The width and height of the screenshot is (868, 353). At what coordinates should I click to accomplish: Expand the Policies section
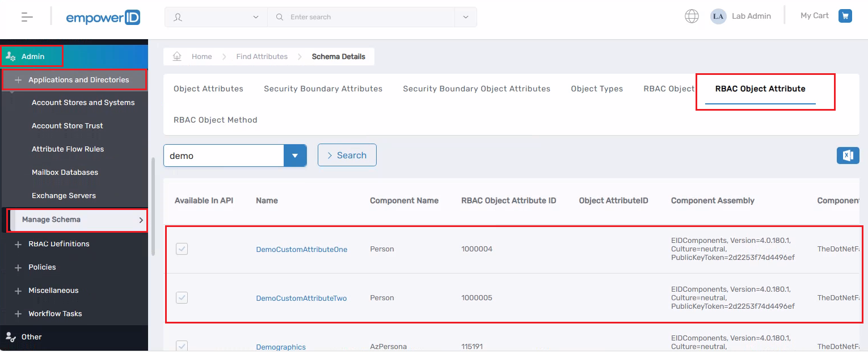click(x=18, y=267)
